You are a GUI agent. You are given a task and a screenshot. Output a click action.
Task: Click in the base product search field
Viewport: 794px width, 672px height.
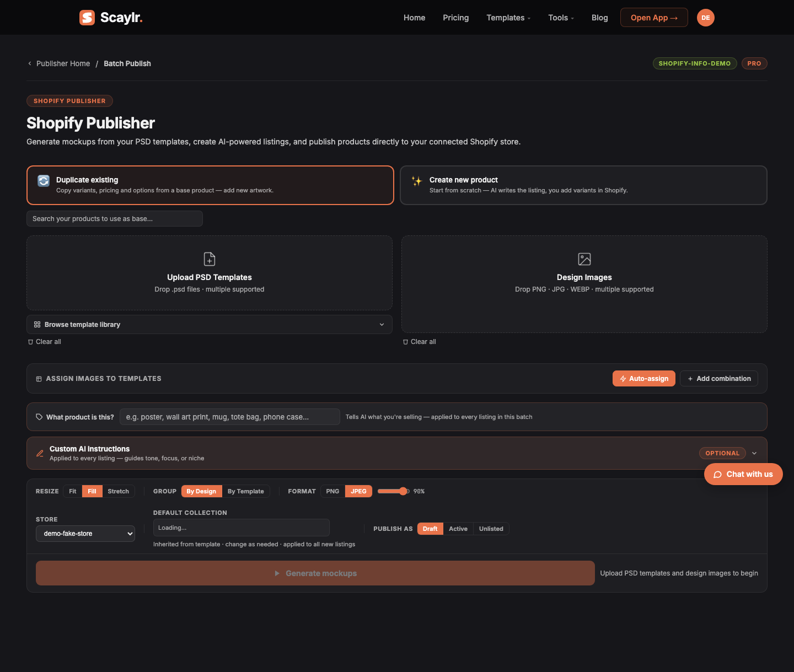click(x=115, y=218)
